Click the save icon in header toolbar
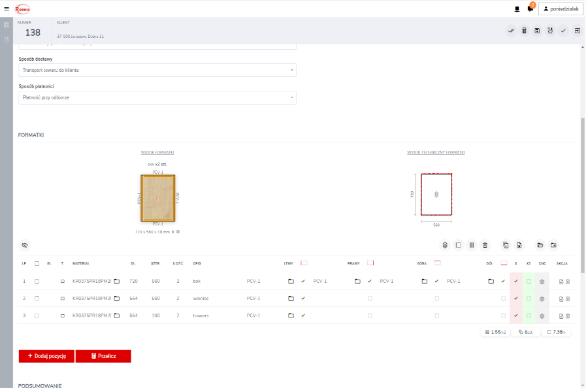 click(x=537, y=31)
